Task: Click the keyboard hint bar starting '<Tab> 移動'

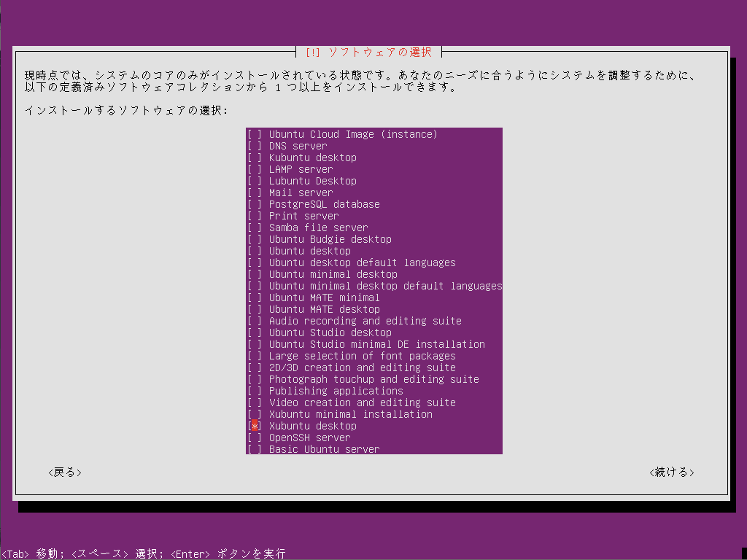Action: [144, 554]
